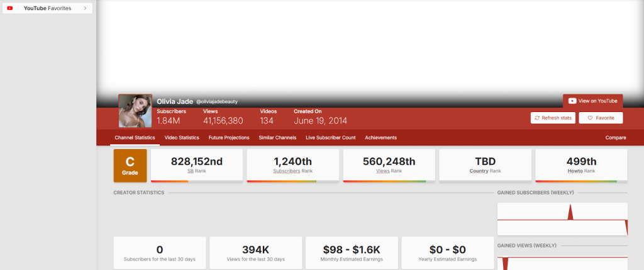Click the heart icon in the Favorite button
The width and height of the screenshot is (644, 270).
click(x=589, y=118)
